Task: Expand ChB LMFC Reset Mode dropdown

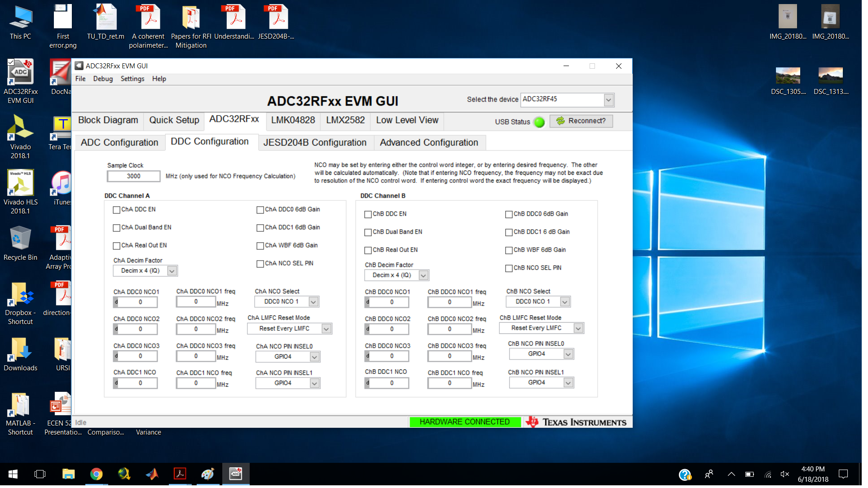Action: 578,328
